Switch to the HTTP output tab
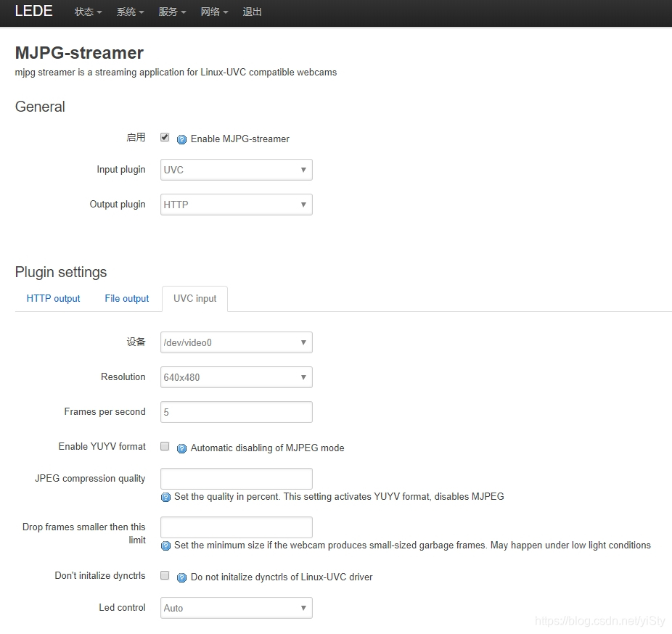This screenshot has width=672, height=634. [x=53, y=299]
